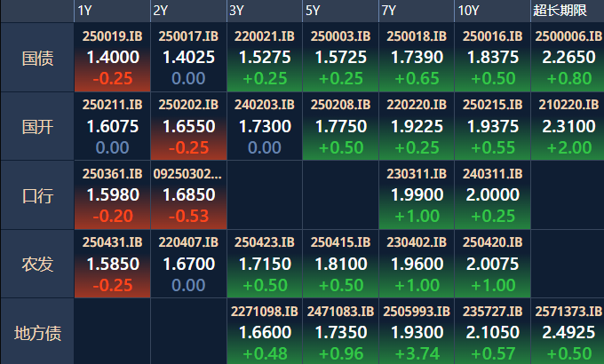604x364 pixels.
Task: Click the 国开 row label
Action: pyautogui.click(x=37, y=126)
